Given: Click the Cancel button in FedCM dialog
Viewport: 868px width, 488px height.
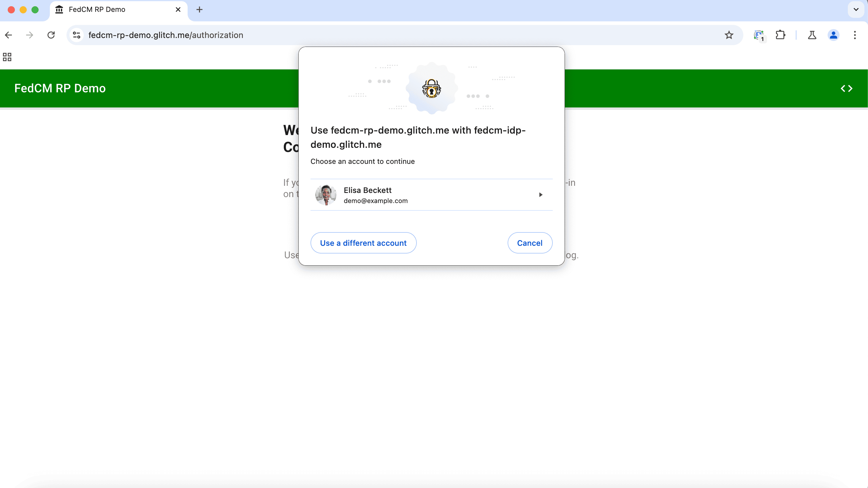Looking at the screenshot, I should [529, 243].
